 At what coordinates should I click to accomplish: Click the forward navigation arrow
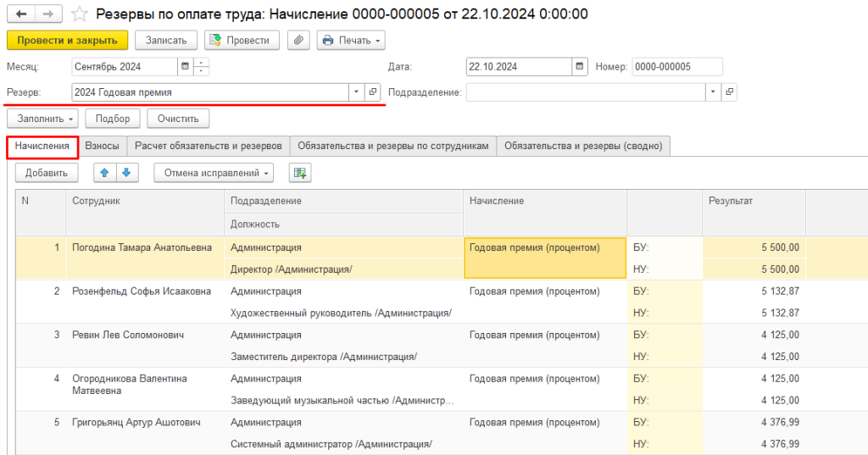(x=48, y=14)
